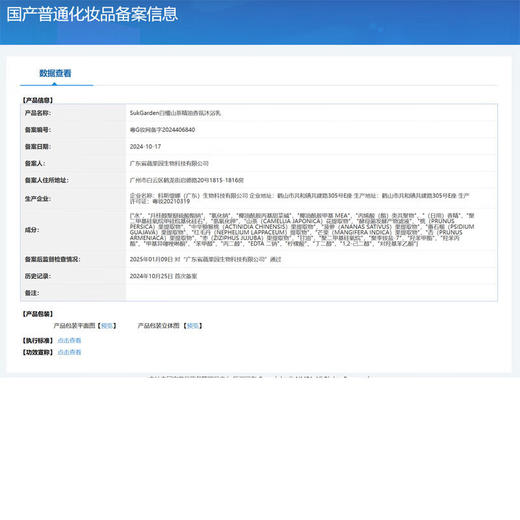Viewport: 520px width, 520px height.
Task: Click the inspection entry dated 2025年01月09日
Action: [205, 259]
